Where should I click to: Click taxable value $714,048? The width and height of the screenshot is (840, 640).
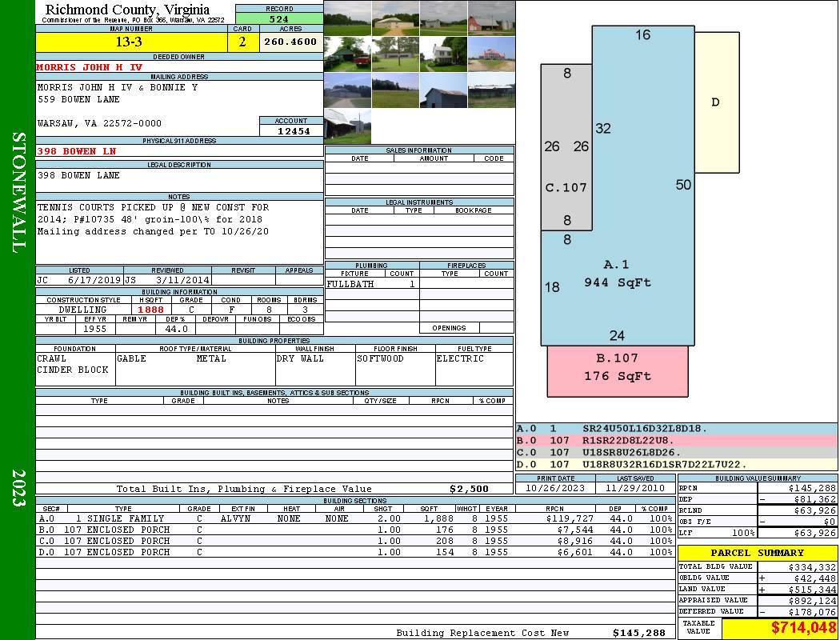(803, 628)
